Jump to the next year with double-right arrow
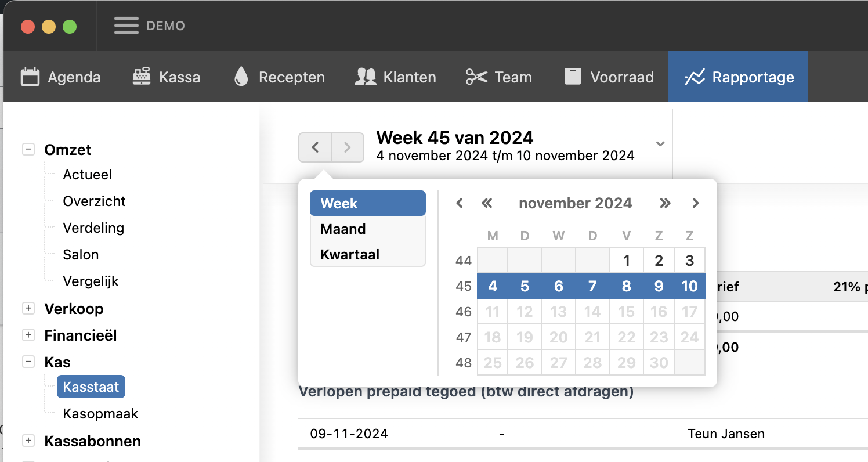868x462 pixels. click(x=665, y=203)
